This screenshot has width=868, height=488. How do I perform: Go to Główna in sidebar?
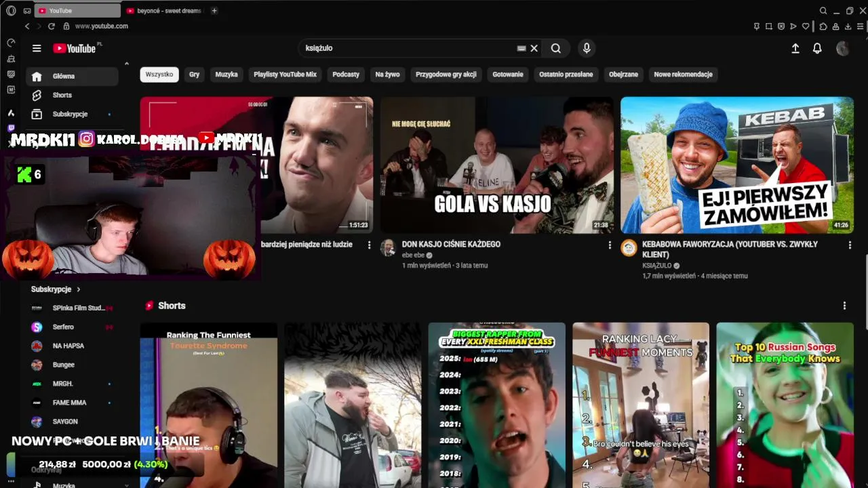[72, 76]
